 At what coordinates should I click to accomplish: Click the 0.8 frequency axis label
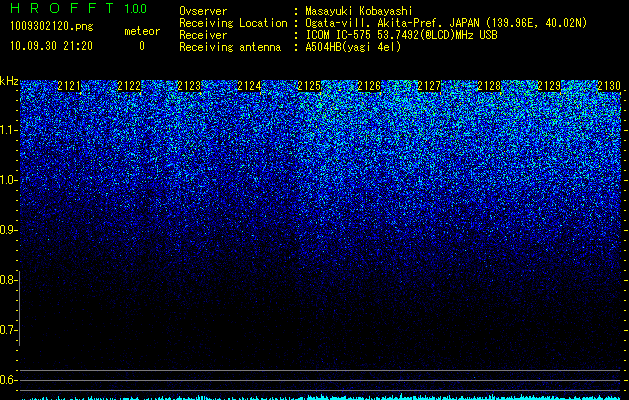point(8,280)
